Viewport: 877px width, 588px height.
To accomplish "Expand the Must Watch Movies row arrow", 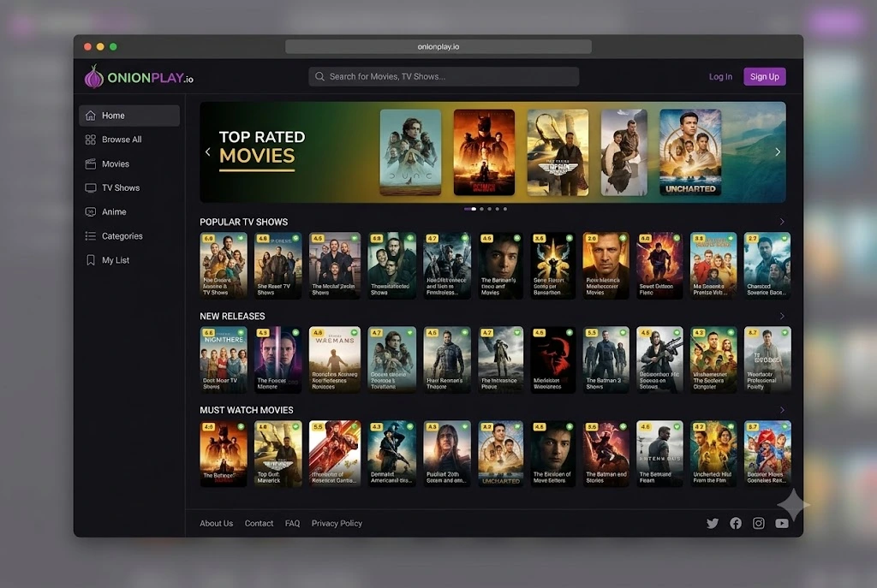I will coord(781,410).
